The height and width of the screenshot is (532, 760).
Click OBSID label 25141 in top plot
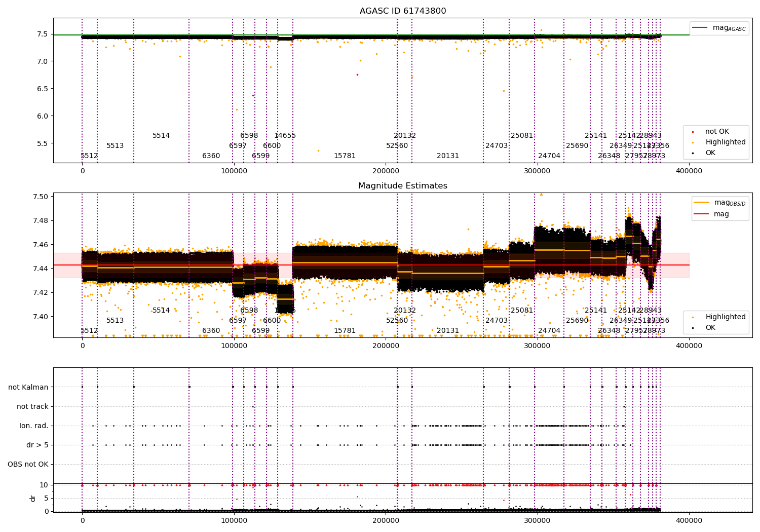tap(596, 135)
